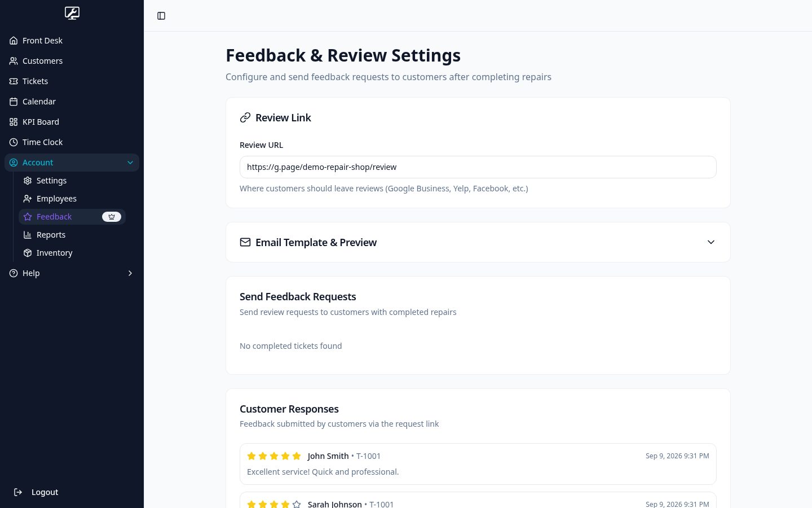Click the Account label in sidebar
This screenshot has height=508, width=812.
pyautogui.click(x=38, y=163)
